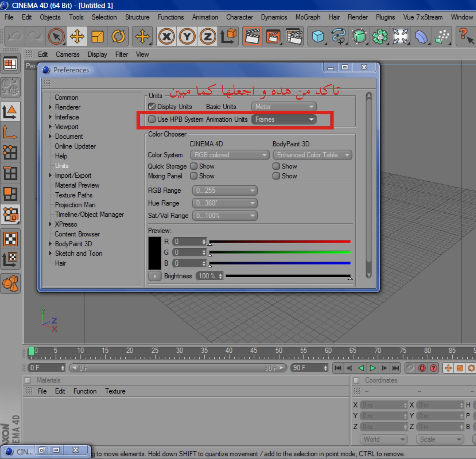Image resolution: width=476 pixels, height=459 pixels.
Task: Select Common in preferences list
Action: (66, 97)
